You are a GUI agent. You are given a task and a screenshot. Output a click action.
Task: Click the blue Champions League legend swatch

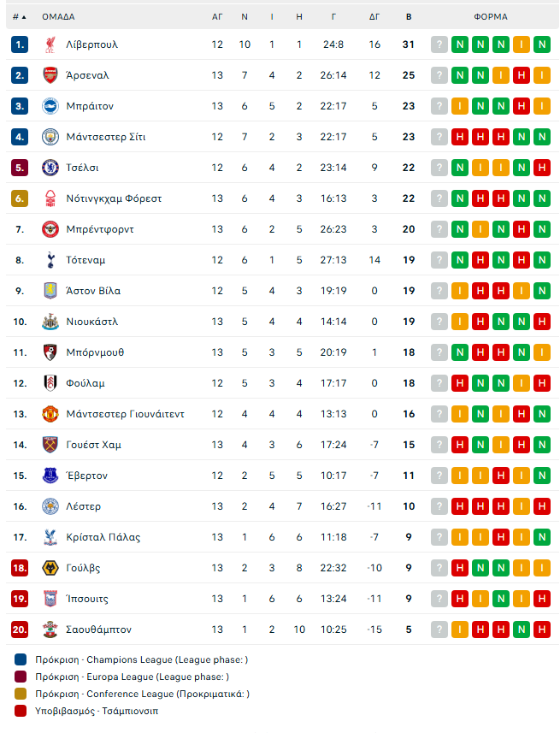(21, 660)
